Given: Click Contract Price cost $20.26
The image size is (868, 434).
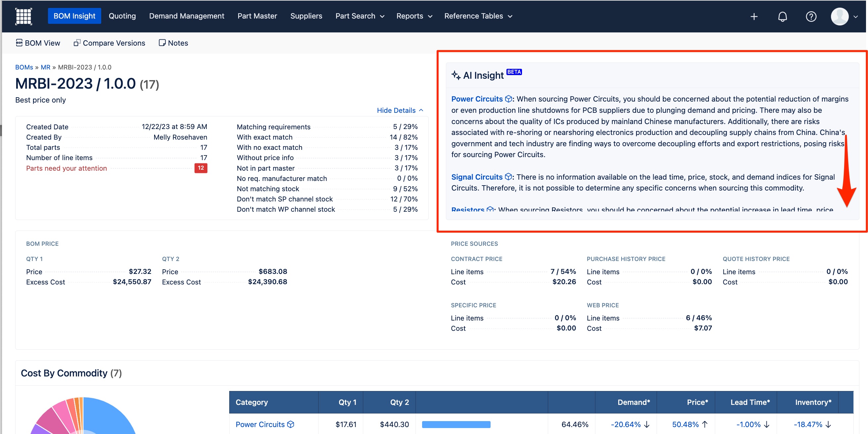Looking at the screenshot, I should pyautogui.click(x=564, y=282).
